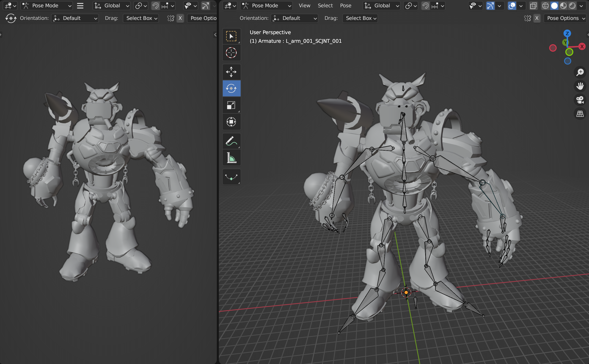The image size is (589, 364).
Task: Open the right viewport's Orientation dropdown
Action: click(x=294, y=18)
